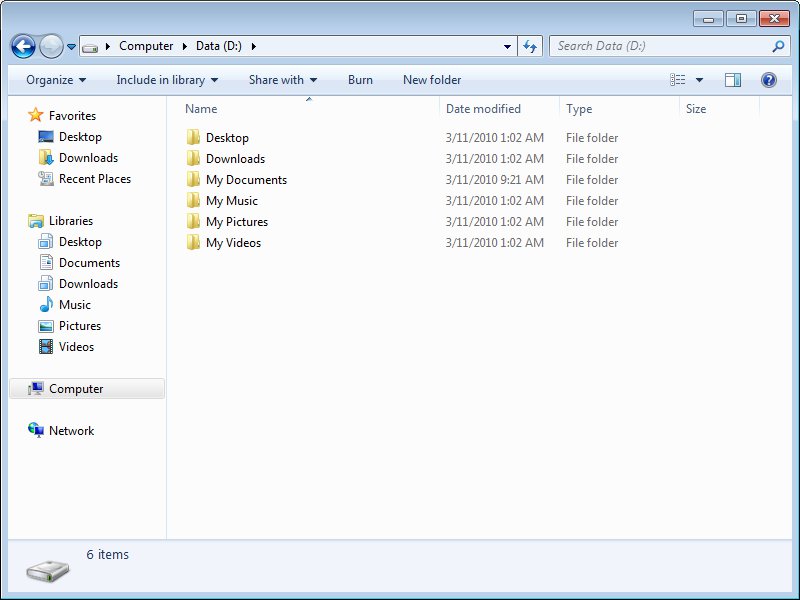This screenshot has height=600, width=800.
Task: Click the Burn toolbar button
Action: click(x=360, y=80)
